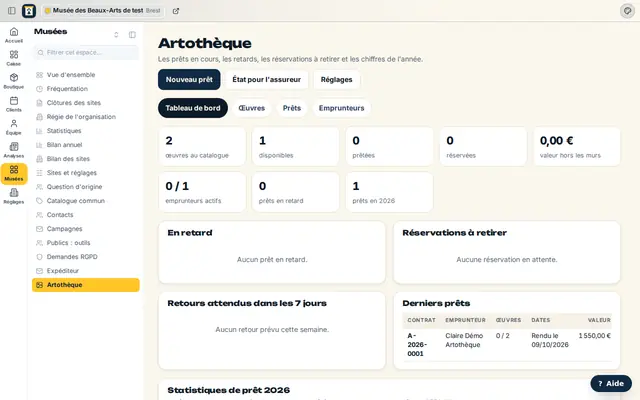Open contract A-2026-0001 row
Screen dimensions: 640x400
tap(507, 345)
